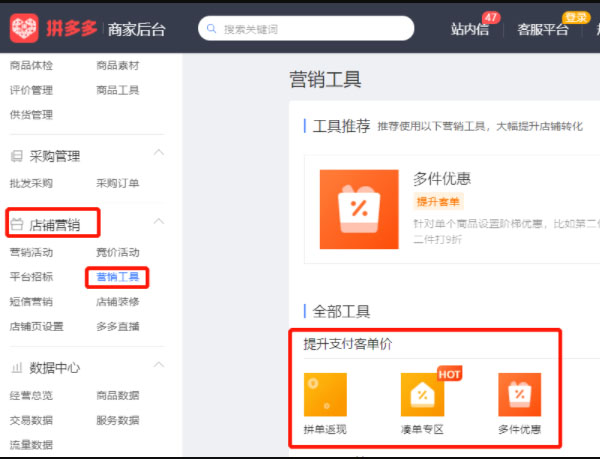
Task: Click the 商家后台 title text
Action: (136, 29)
